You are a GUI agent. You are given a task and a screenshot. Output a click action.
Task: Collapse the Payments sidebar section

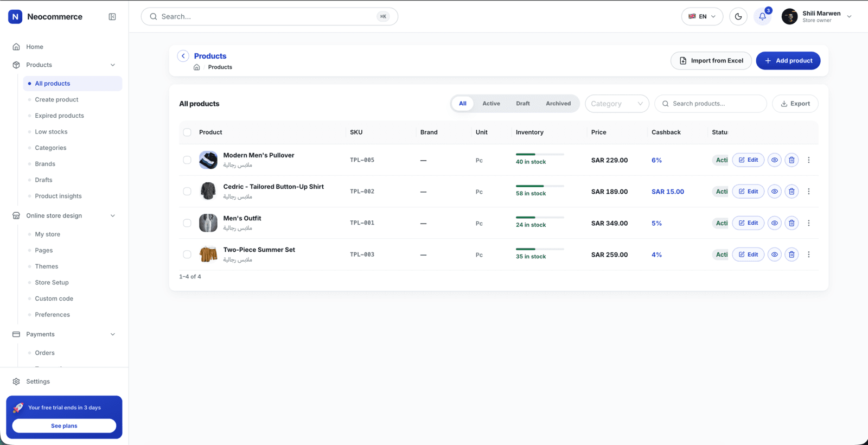pos(113,334)
